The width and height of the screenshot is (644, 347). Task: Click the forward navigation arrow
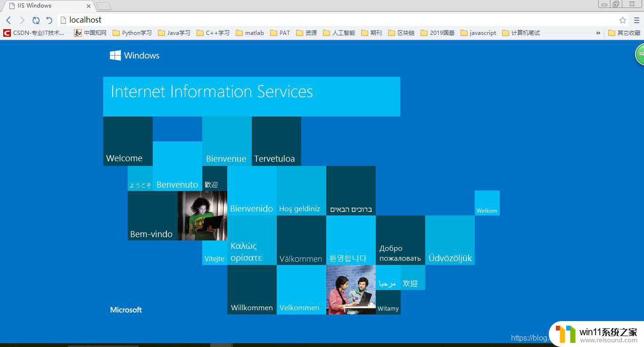click(x=22, y=20)
